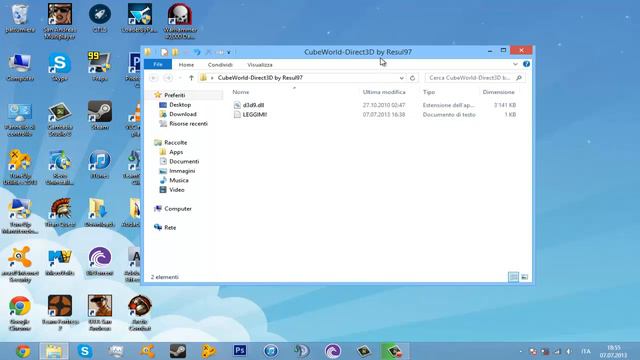640x360 pixels.
Task: Open Steam from the taskbar
Action: pyautogui.click(x=178, y=351)
